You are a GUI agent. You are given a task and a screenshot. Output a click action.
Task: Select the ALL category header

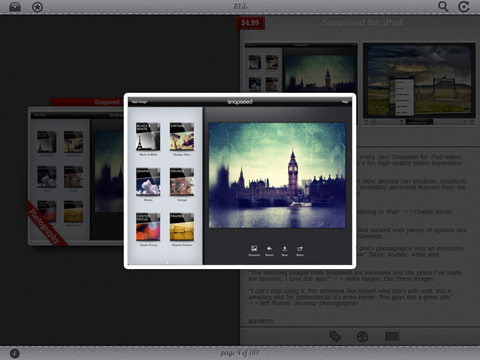point(240,7)
